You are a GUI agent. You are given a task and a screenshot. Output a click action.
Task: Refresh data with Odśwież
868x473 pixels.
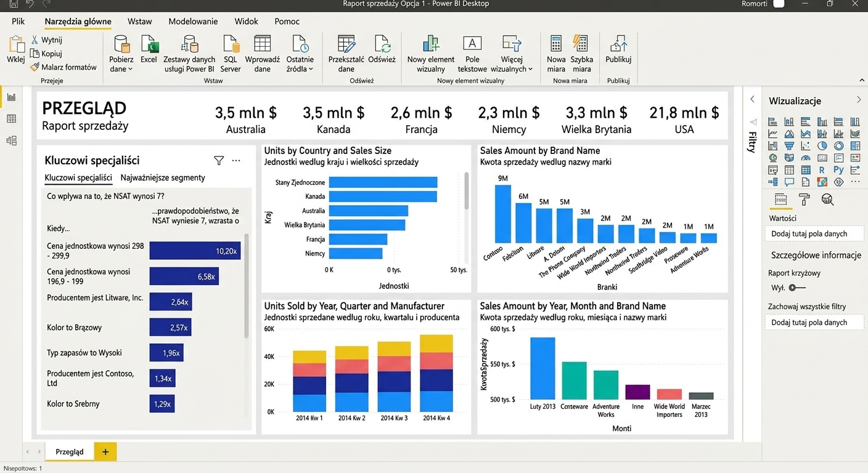pyautogui.click(x=382, y=49)
